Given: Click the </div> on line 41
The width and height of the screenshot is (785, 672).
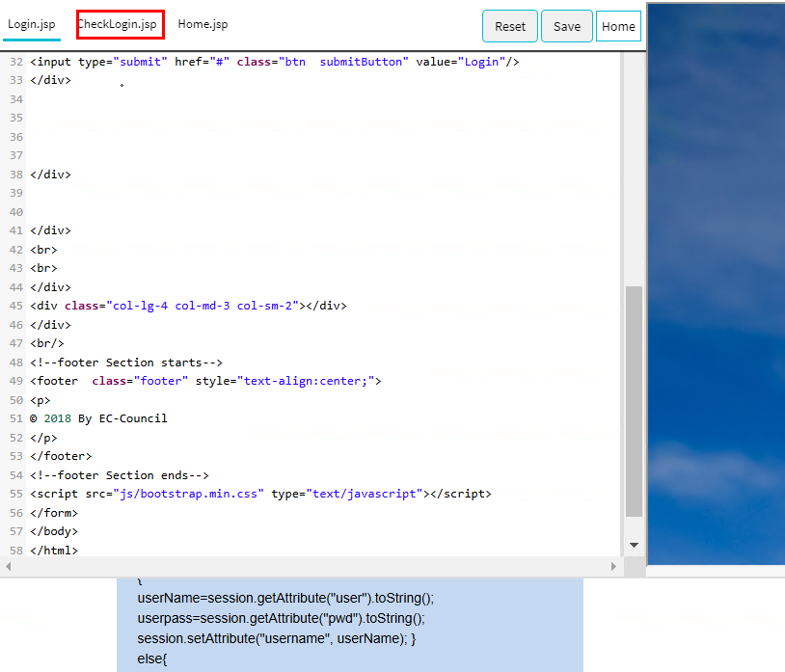Looking at the screenshot, I should click(x=50, y=230).
